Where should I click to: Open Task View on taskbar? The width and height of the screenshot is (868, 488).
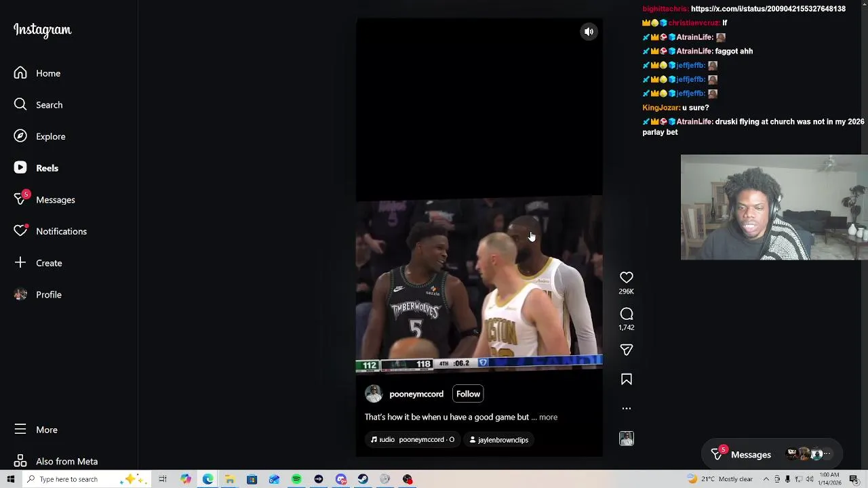tap(163, 479)
